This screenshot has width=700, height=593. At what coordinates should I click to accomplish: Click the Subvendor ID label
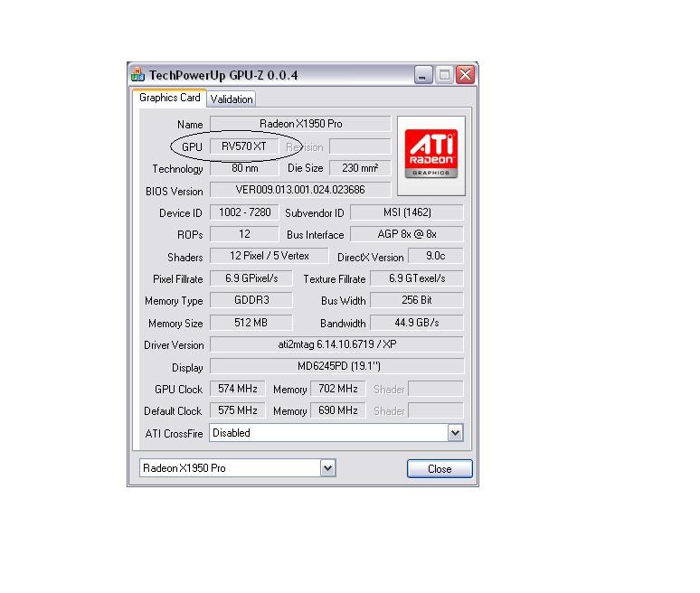tap(315, 212)
